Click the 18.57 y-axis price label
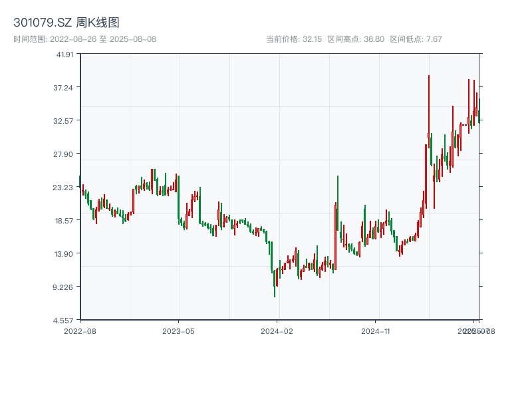 [65, 221]
